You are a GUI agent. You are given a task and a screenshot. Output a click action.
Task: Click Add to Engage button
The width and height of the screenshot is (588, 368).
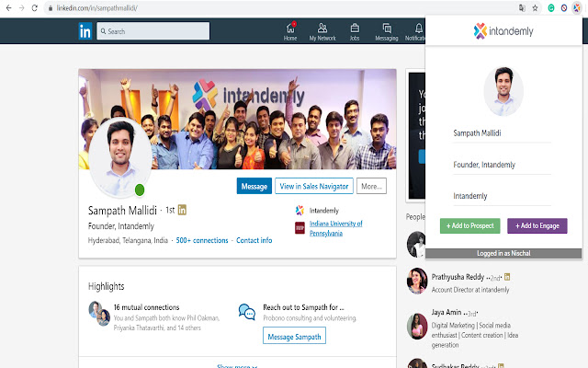click(537, 225)
